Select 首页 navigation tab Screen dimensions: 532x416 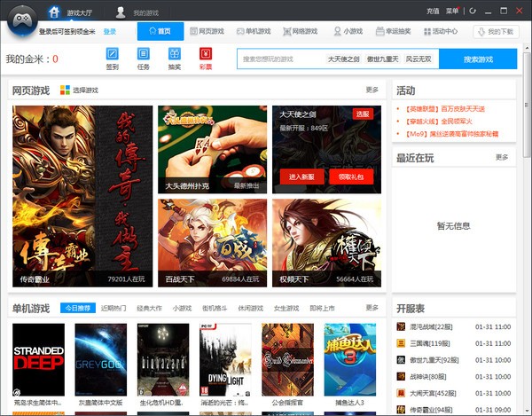click(x=160, y=31)
